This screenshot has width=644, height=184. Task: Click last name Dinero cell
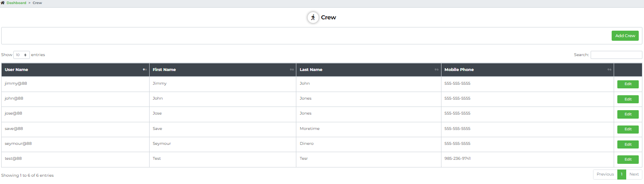pos(369,144)
